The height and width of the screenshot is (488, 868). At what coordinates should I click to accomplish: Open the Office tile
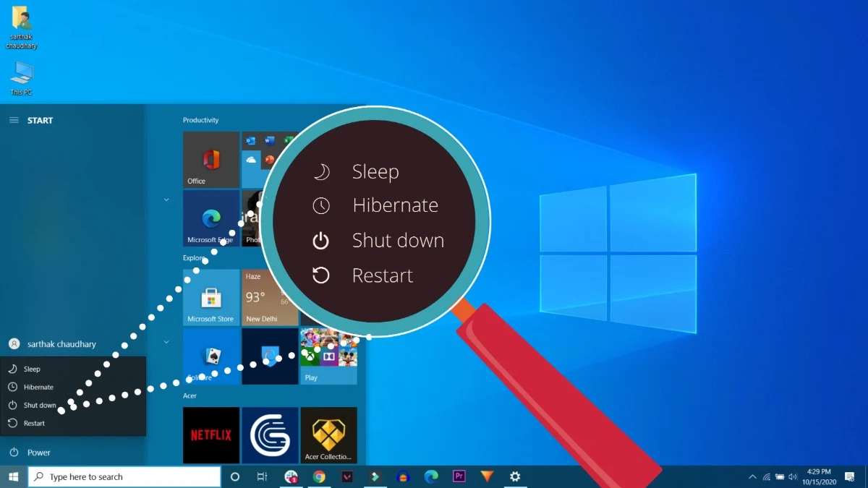(210, 160)
